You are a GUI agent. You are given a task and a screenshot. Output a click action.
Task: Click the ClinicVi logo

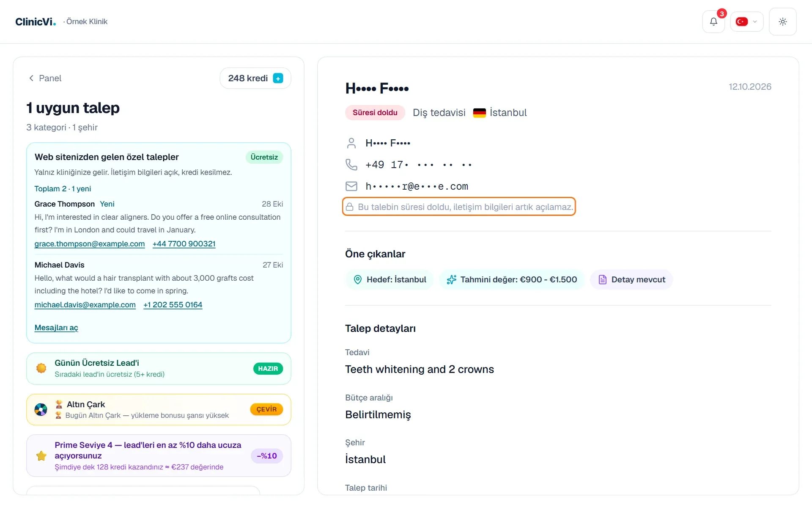(x=36, y=22)
